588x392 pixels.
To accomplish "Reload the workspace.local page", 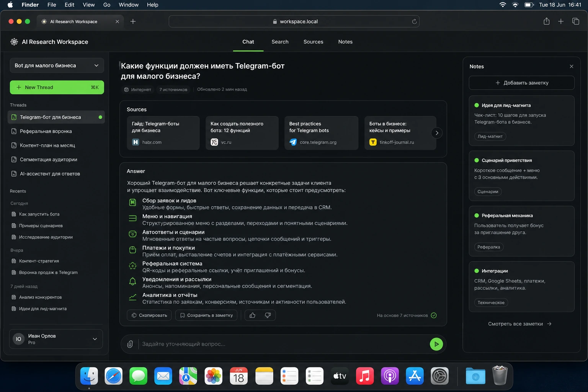I will tap(414, 21).
